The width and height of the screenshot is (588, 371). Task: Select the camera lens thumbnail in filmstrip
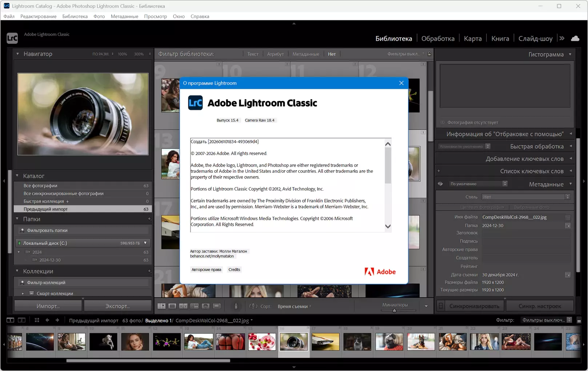click(x=294, y=342)
